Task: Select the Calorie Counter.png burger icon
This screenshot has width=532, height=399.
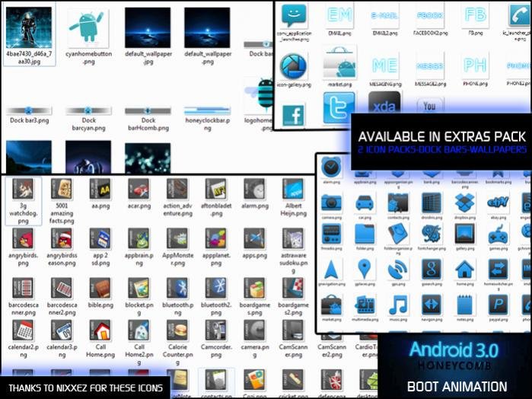Action: click(x=177, y=330)
